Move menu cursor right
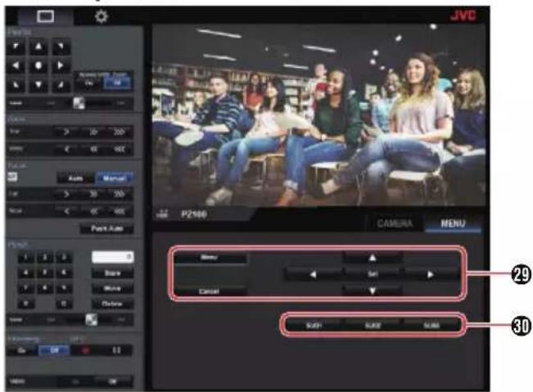 (x=431, y=274)
